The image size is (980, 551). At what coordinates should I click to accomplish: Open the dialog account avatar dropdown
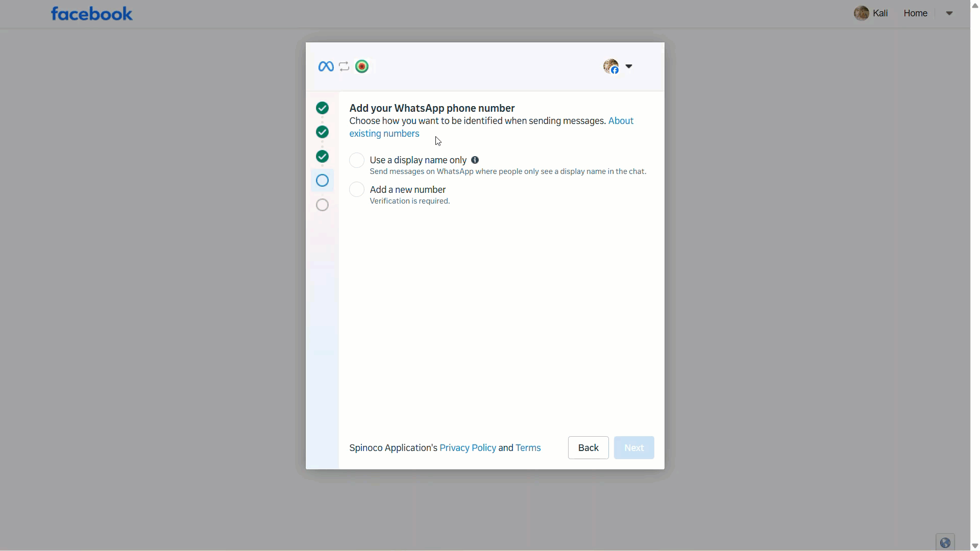pyautogui.click(x=629, y=66)
